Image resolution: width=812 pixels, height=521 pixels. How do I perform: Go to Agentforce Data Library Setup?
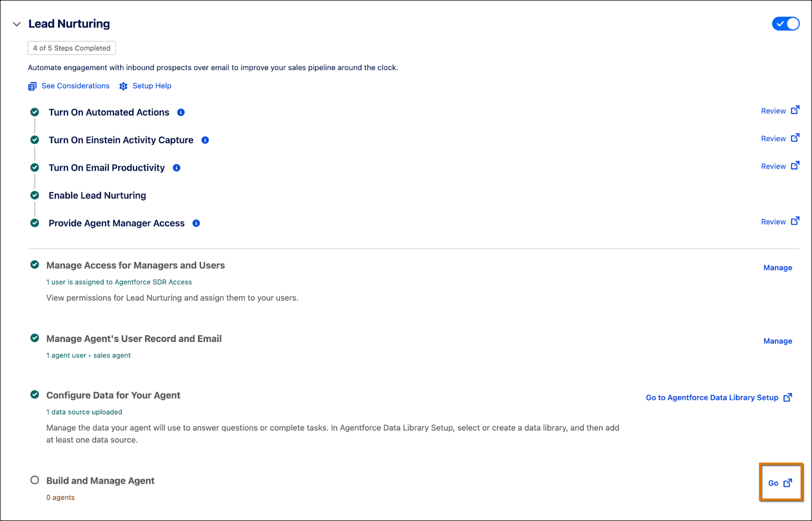(712, 397)
